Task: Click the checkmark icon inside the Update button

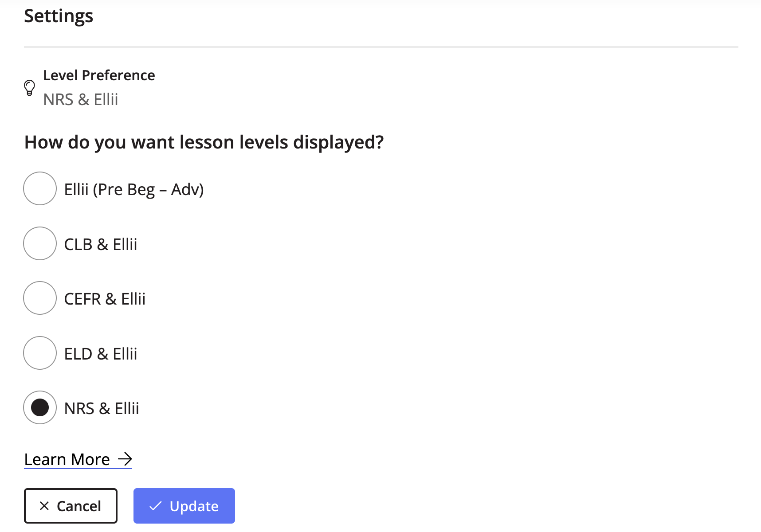Action: click(x=155, y=506)
